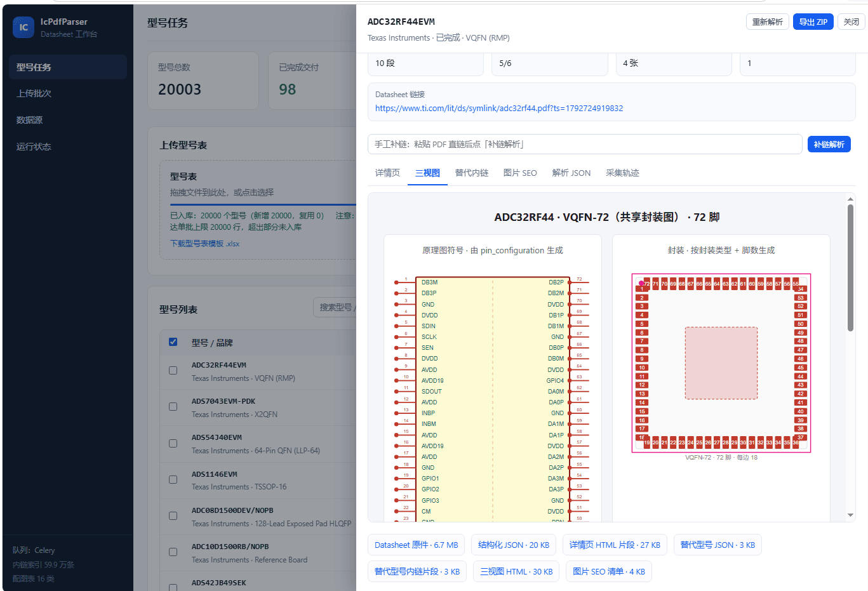
Task: Switch to the 详情页 tab
Action: (387, 173)
